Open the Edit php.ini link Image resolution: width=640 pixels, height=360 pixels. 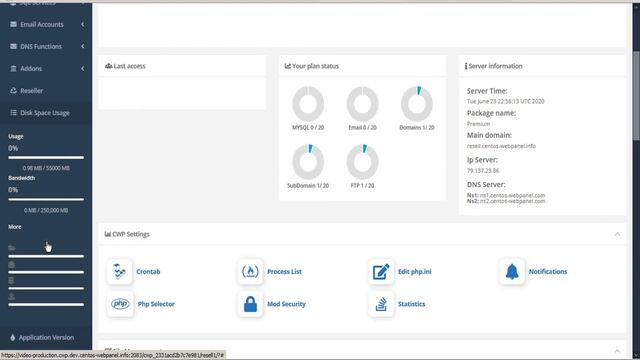(x=415, y=271)
